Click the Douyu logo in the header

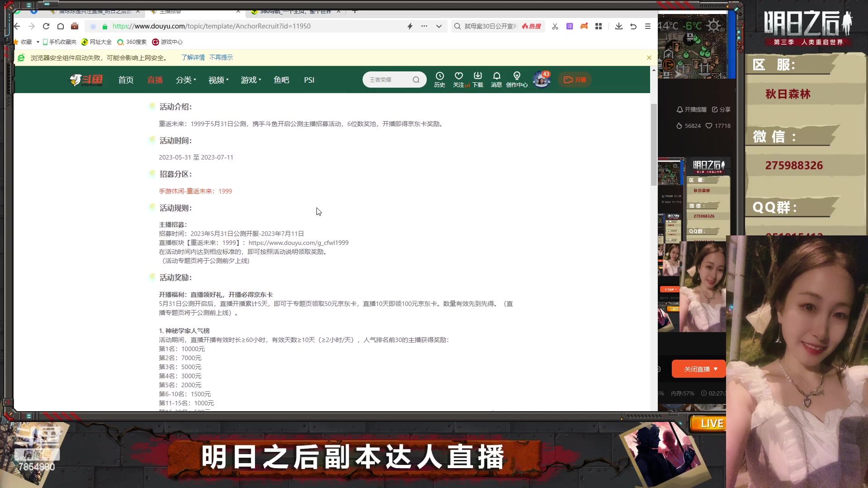86,80
